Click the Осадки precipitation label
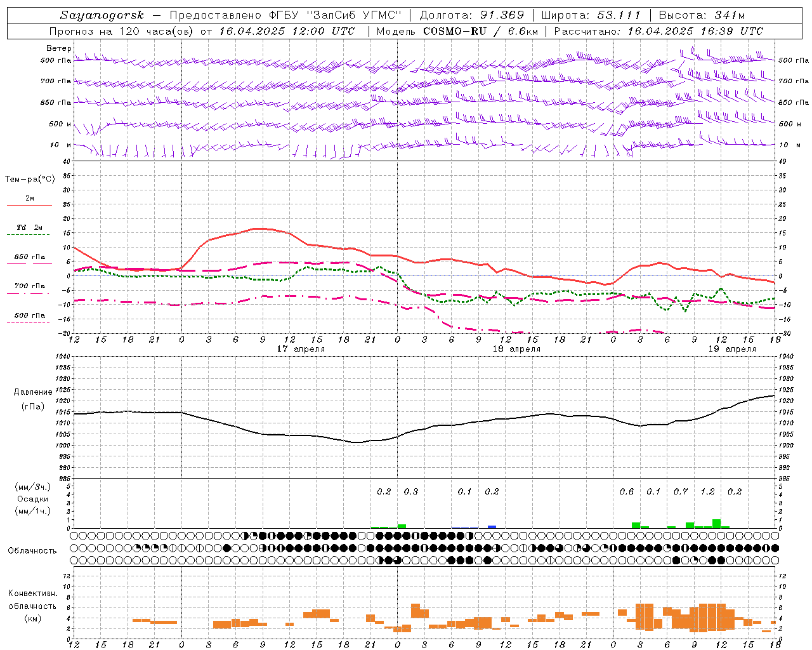 32,499
